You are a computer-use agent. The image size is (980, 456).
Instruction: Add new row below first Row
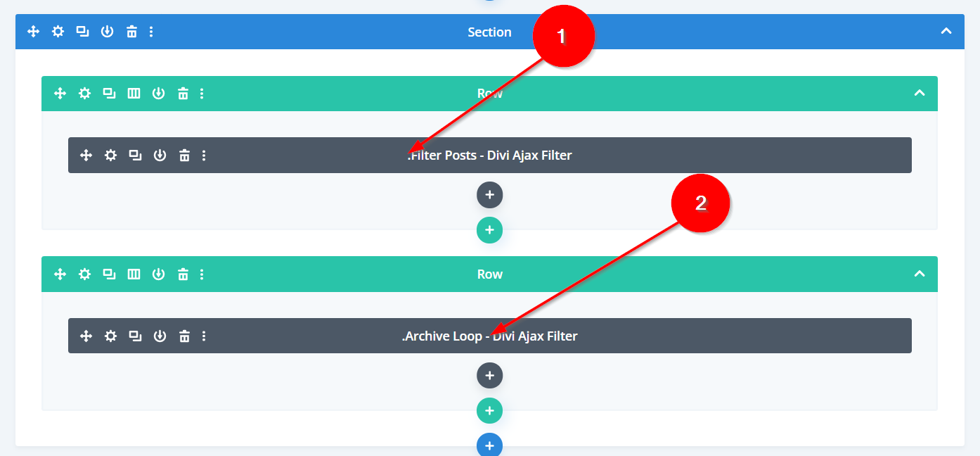(x=490, y=230)
